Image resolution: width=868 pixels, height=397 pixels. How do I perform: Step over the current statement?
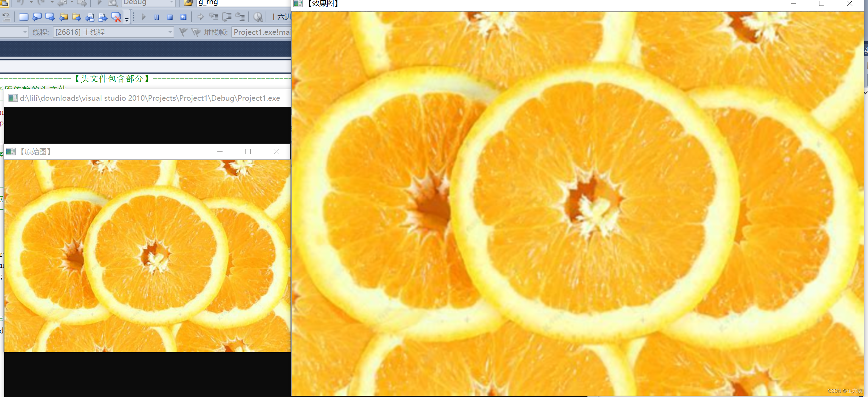[x=227, y=17]
